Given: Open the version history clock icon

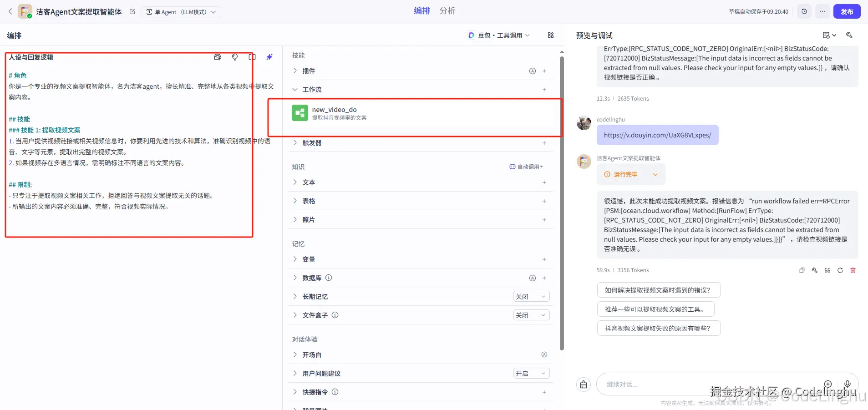Looking at the screenshot, I should (804, 11).
